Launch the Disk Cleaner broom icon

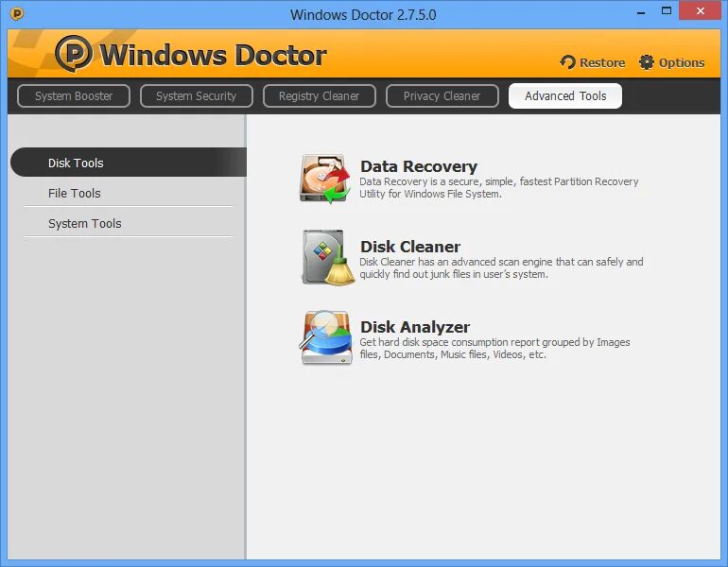[x=328, y=257]
